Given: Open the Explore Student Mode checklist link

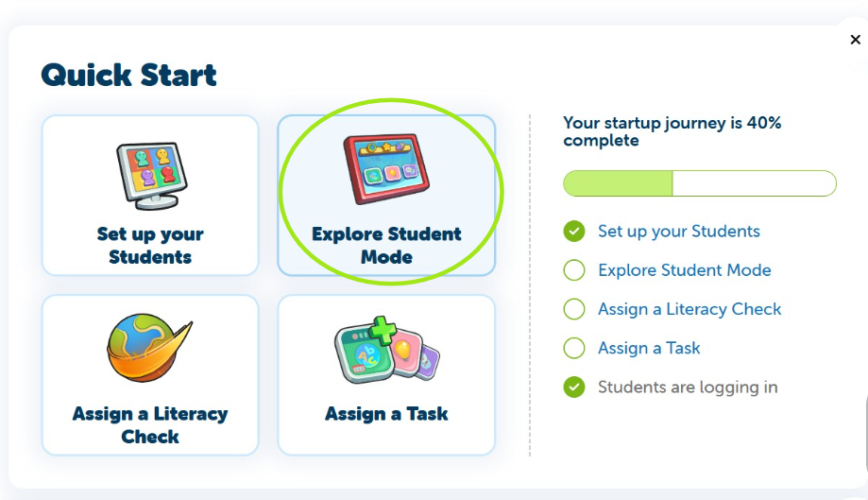Looking at the screenshot, I should click(684, 270).
